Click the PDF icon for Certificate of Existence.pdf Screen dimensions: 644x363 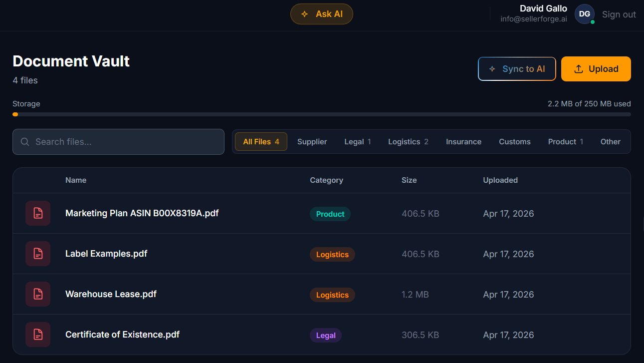(38, 335)
